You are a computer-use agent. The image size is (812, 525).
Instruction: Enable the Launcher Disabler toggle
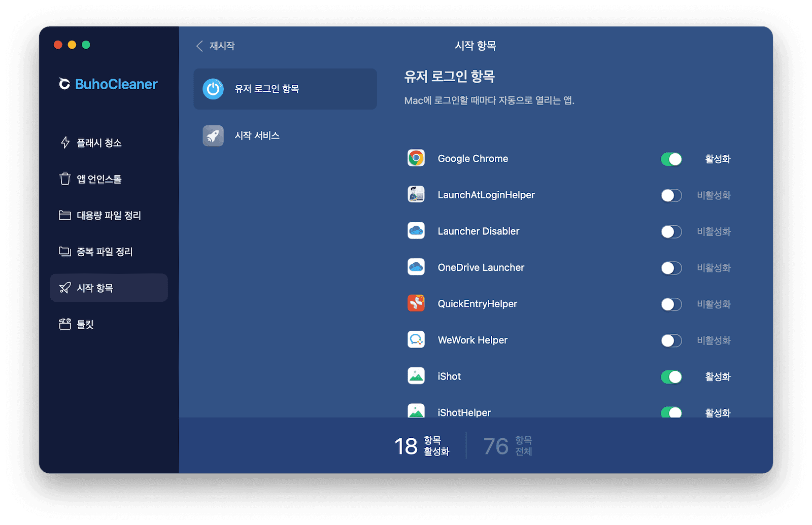pos(671,231)
